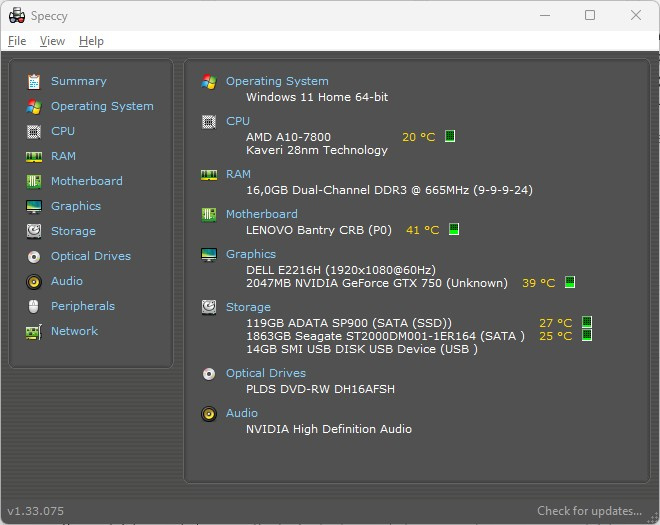Click the Audio heading link in summary

(x=242, y=413)
